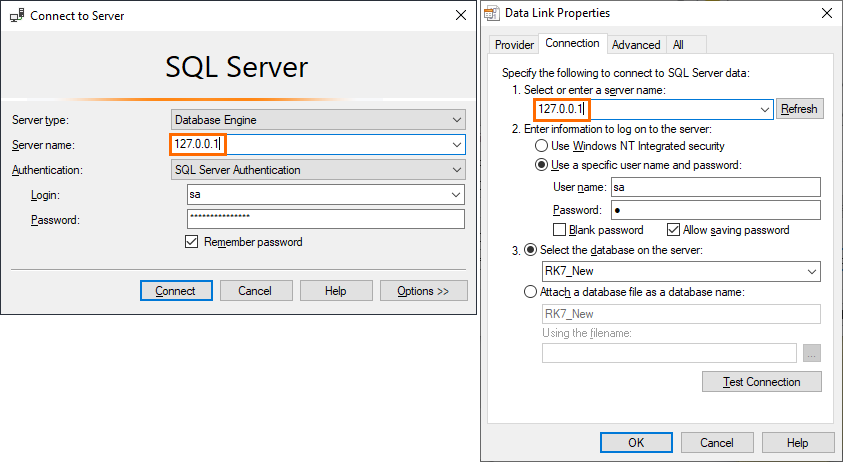Image resolution: width=844 pixels, height=463 pixels.
Task: Choose Attach a database file option
Action: tap(531, 292)
